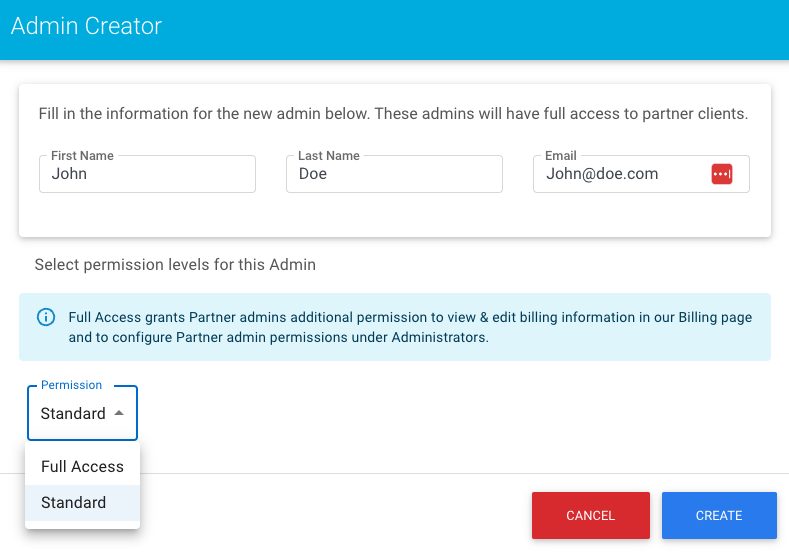Click 'Select permission levels for this Admin' text
789x557 pixels.
[175, 265]
